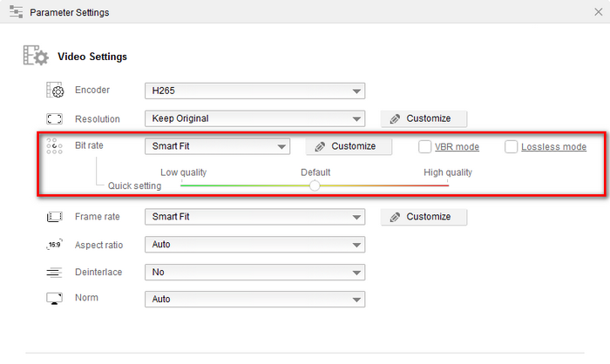Viewport: 610px width, 364px height.
Task: Click the Resolution frame icon
Action: tap(55, 118)
